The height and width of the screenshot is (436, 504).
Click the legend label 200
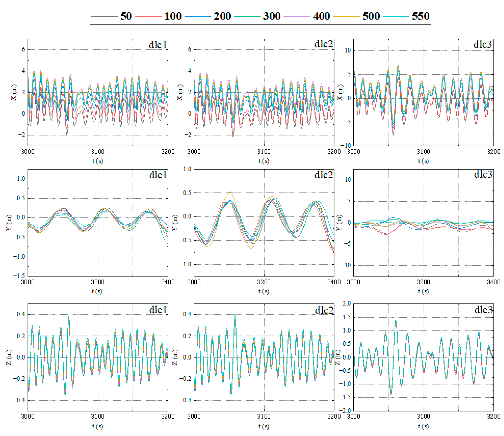click(222, 16)
